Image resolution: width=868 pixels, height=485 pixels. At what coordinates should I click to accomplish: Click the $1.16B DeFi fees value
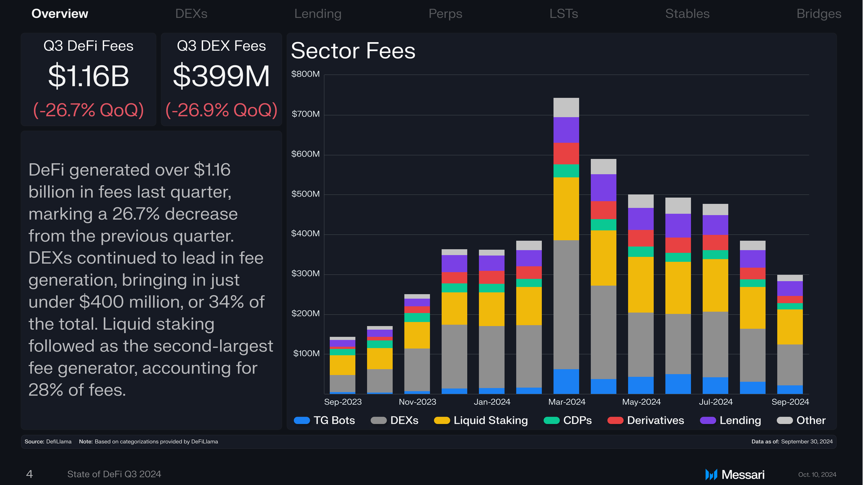pos(88,76)
